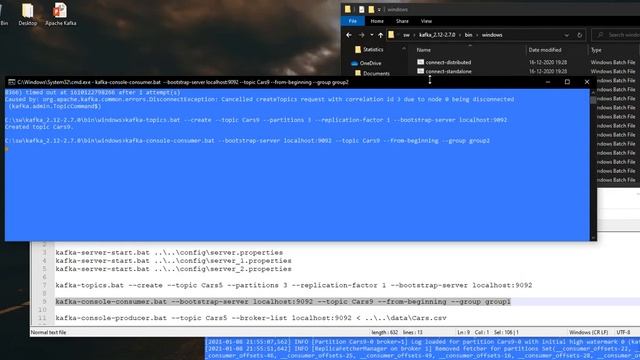Screen dimensions: 640x360
Task: Click the Explorer title bar folder icon
Action: tap(347, 9)
